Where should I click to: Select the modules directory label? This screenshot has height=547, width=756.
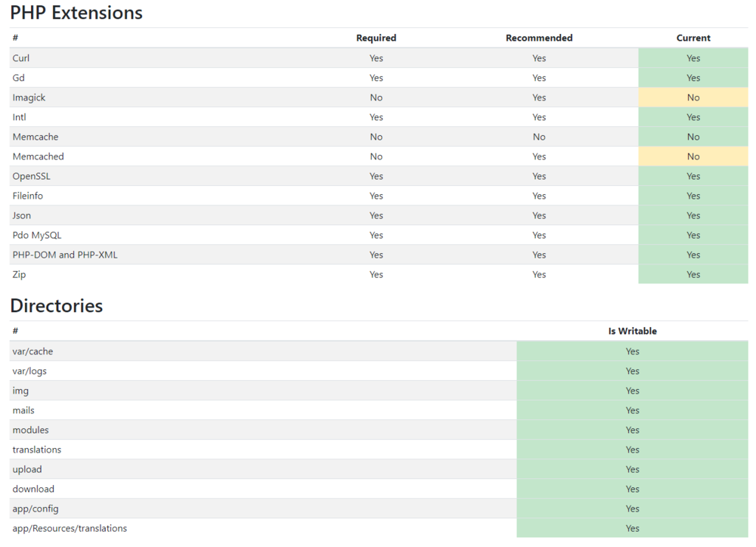pos(30,430)
